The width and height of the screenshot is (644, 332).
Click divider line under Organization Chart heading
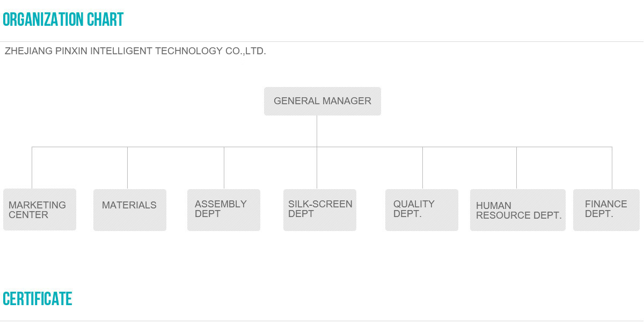tap(322, 41)
